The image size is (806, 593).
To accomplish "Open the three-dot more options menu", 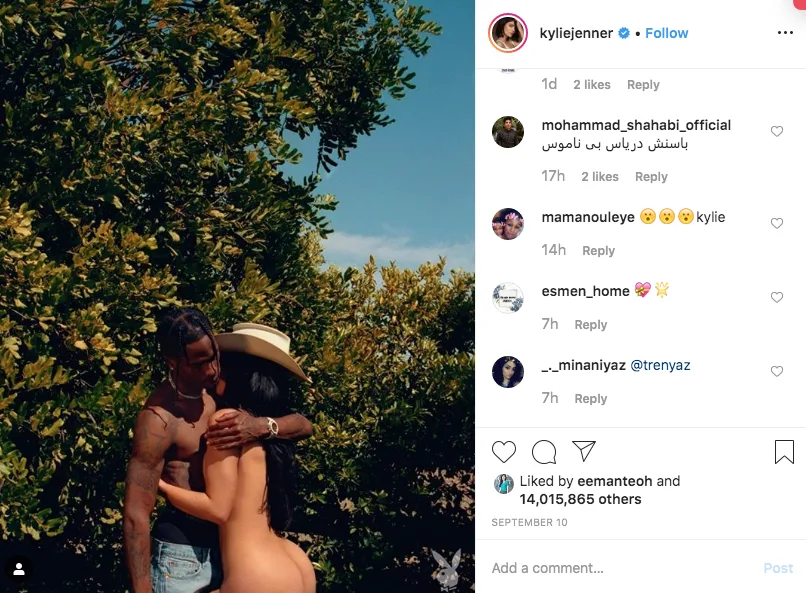I will (x=785, y=33).
